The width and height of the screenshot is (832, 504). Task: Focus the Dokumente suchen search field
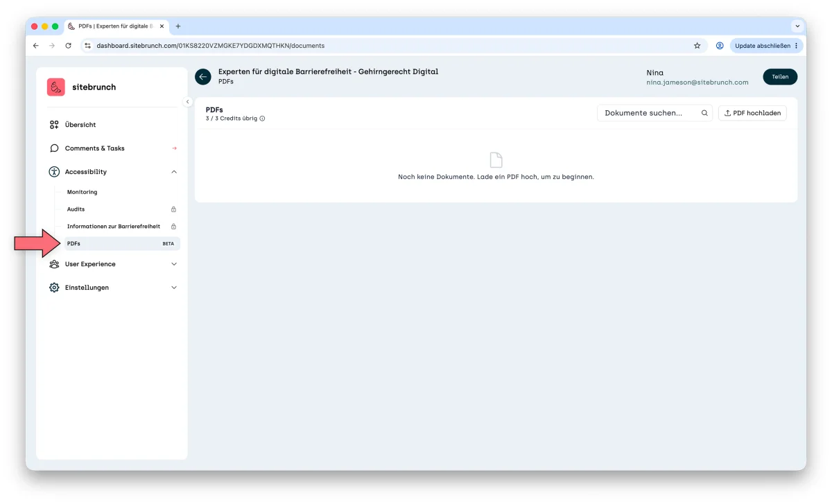click(655, 113)
